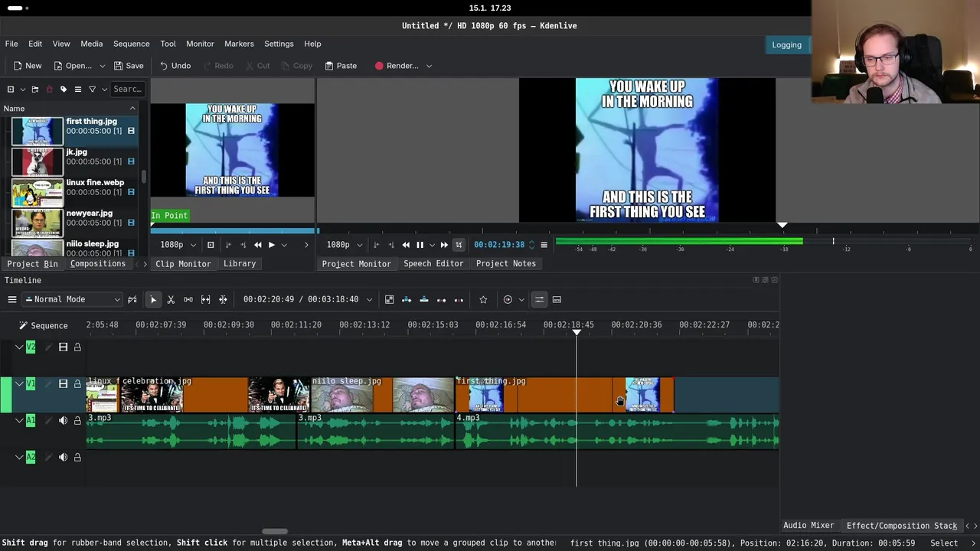Open the Render button dropdown arrow
The width and height of the screenshot is (980, 551).
(x=429, y=66)
